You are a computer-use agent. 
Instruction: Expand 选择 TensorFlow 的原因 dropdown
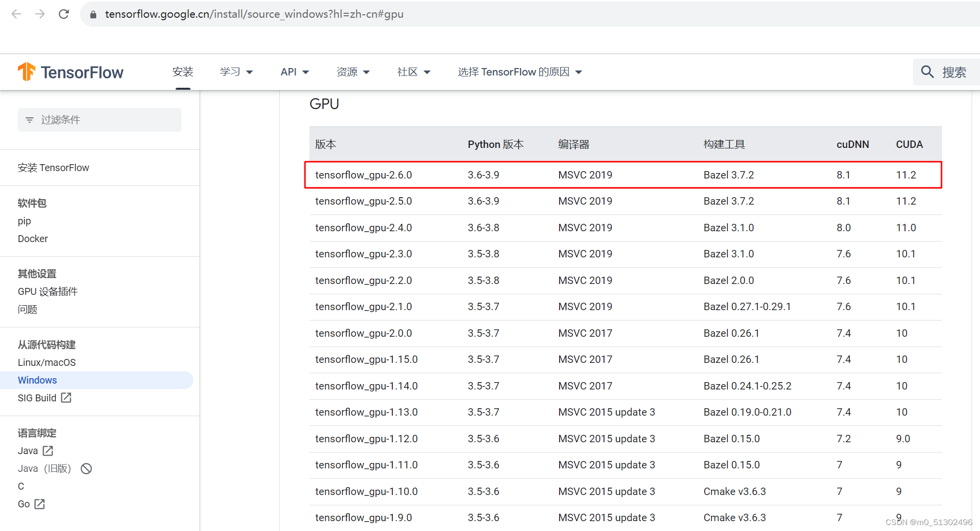[x=520, y=72]
